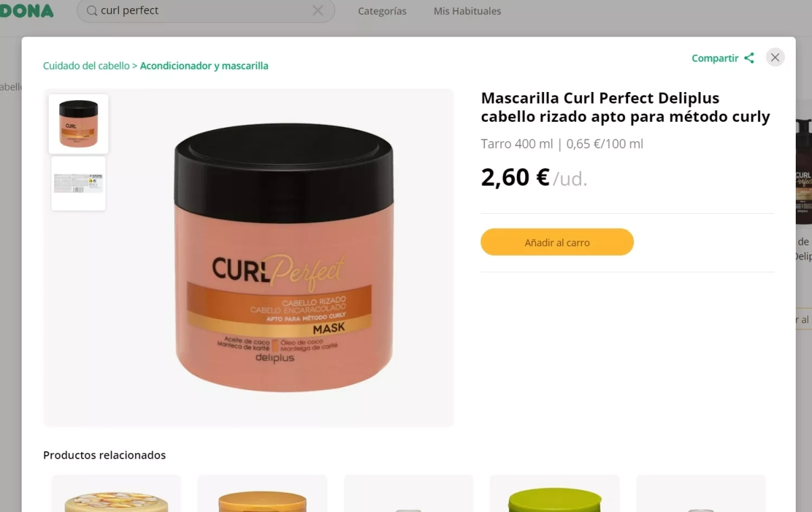Open last related product card
This screenshot has width=812, height=512.
tap(701, 494)
